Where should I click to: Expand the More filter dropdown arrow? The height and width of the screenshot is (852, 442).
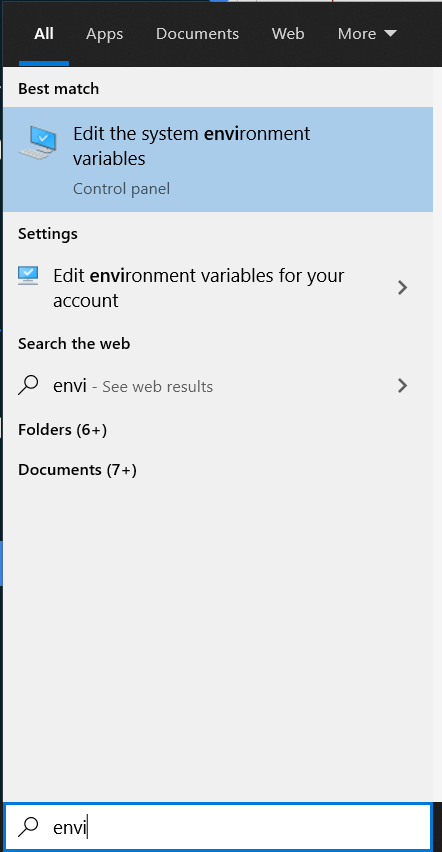coord(390,34)
